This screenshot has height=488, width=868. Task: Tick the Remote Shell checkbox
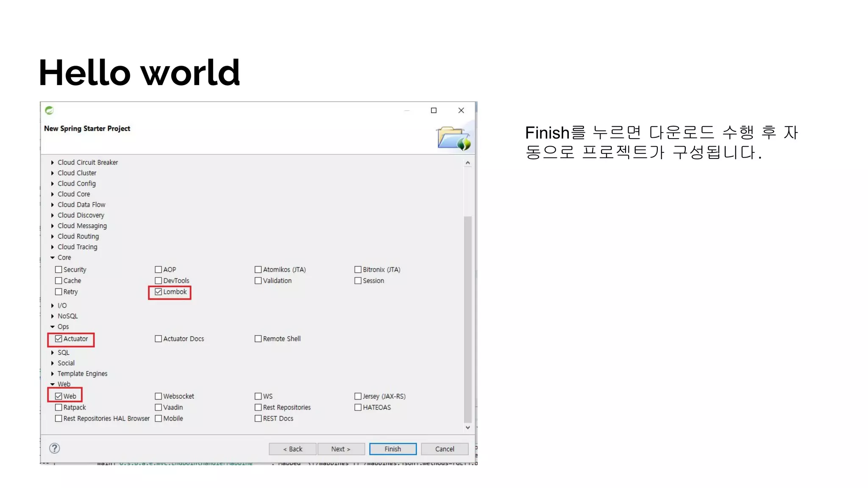(x=258, y=339)
